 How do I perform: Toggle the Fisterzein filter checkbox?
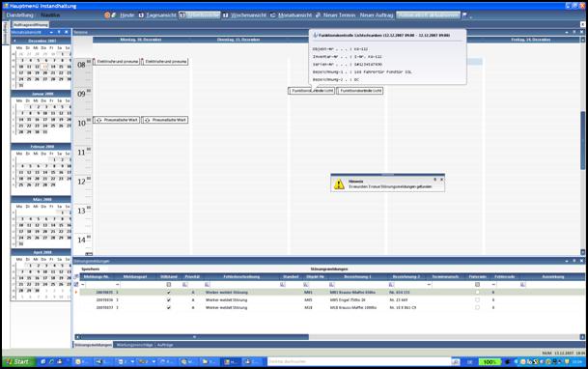pyautogui.click(x=477, y=285)
